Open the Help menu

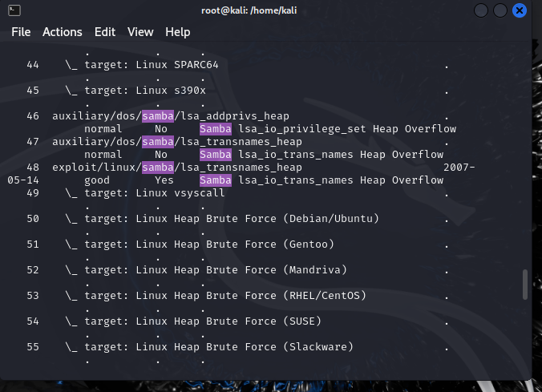click(178, 32)
